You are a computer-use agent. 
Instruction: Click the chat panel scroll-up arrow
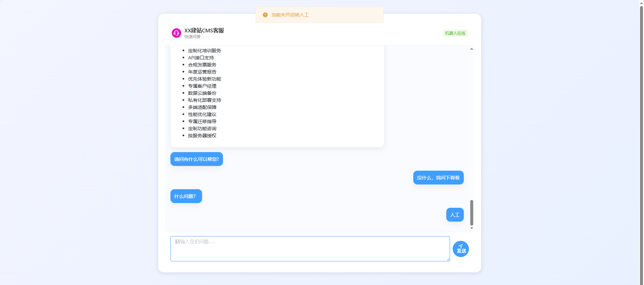point(472,49)
